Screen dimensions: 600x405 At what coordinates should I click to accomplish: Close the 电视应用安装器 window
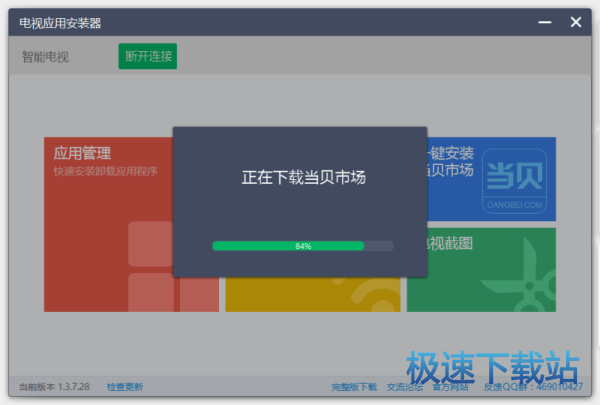click(x=576, y=22)
